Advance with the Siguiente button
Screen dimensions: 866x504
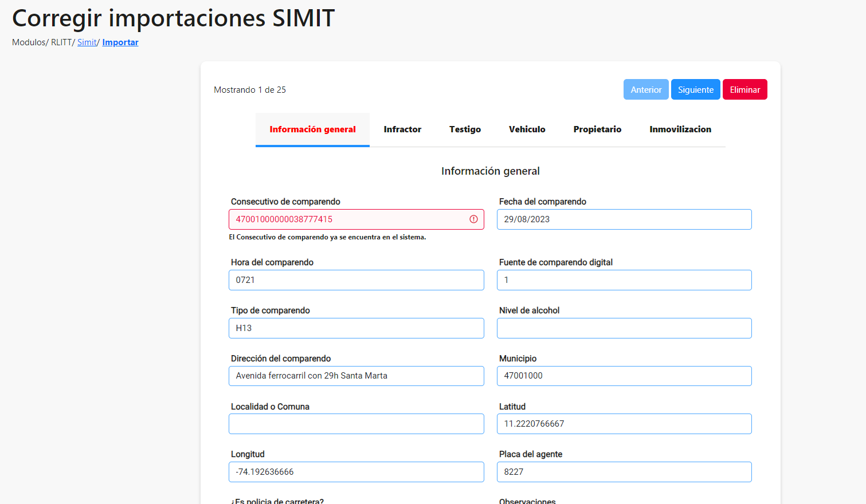(x=696, y=89)
